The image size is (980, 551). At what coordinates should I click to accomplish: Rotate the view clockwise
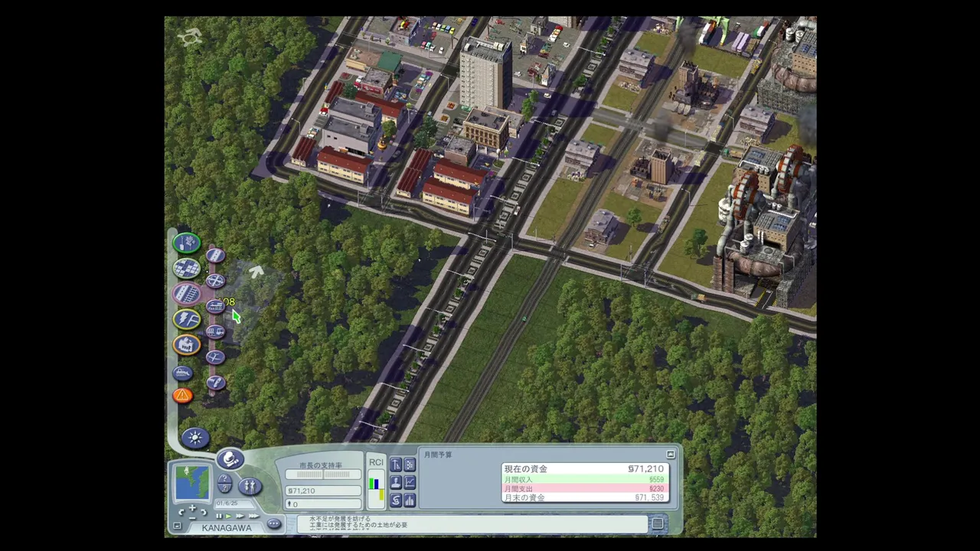pyautogui.click(x=204, y=512)
